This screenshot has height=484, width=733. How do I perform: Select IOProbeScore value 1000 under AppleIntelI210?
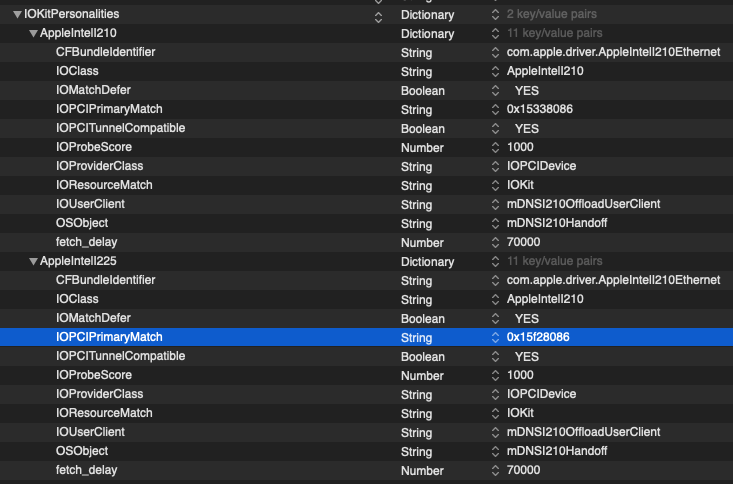pyautogui.click(x=520, y=147)
